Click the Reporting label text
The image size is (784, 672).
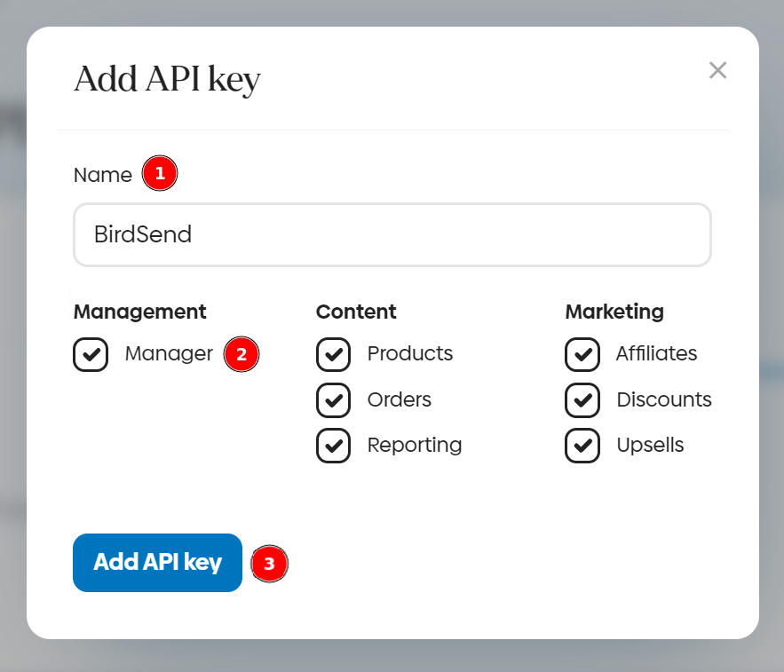[415, 445]
